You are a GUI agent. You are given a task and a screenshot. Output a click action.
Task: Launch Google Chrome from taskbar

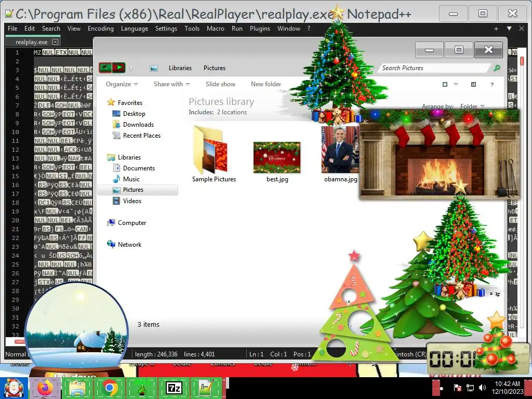click(x=109, y=388)
